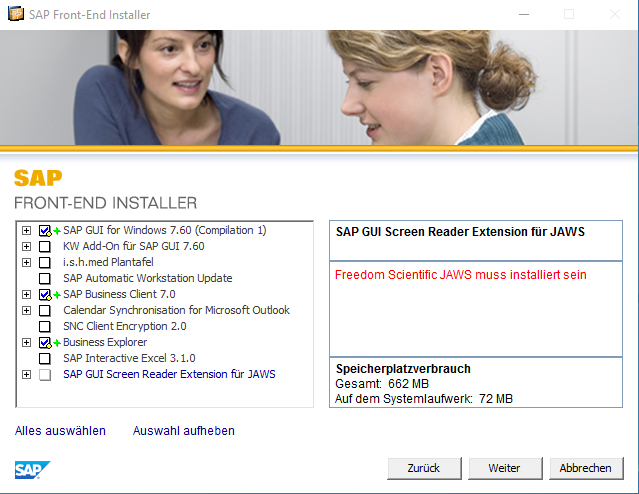Check SAP Interactive Excel 3.1.0 checkbox
This screenshot has width=639, height=494.
point(44,358)
